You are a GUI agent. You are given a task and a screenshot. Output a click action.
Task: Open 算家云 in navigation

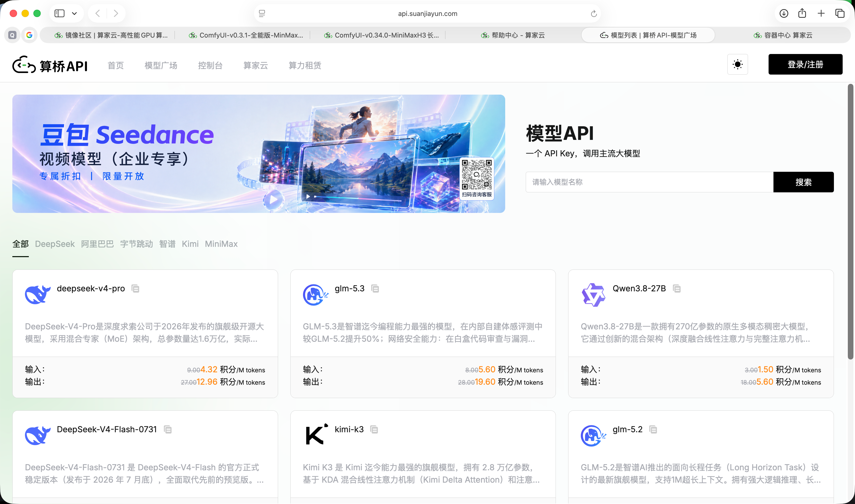255,65
